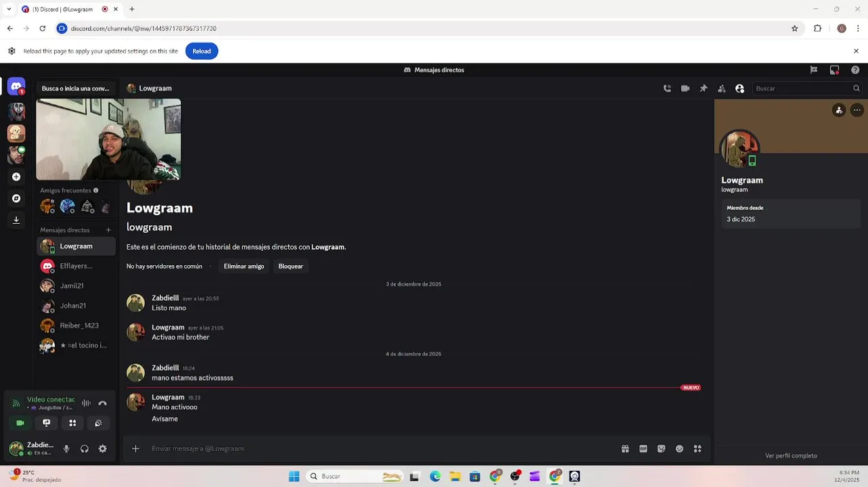The width and height of the screenshot is (868, 487).
Task: Open the discover servers compass icon
Action: 16,198
